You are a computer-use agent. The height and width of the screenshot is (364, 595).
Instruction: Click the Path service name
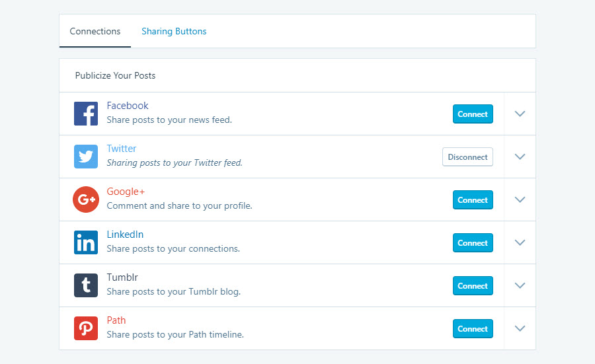pos(116,320)
